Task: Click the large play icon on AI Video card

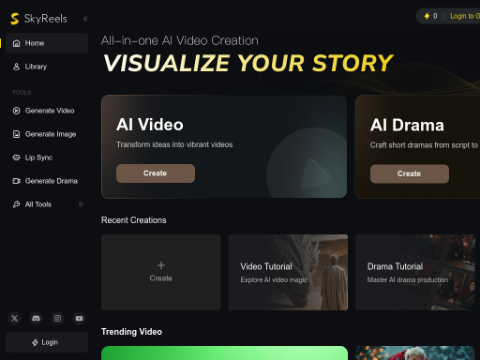Action: 315,174
